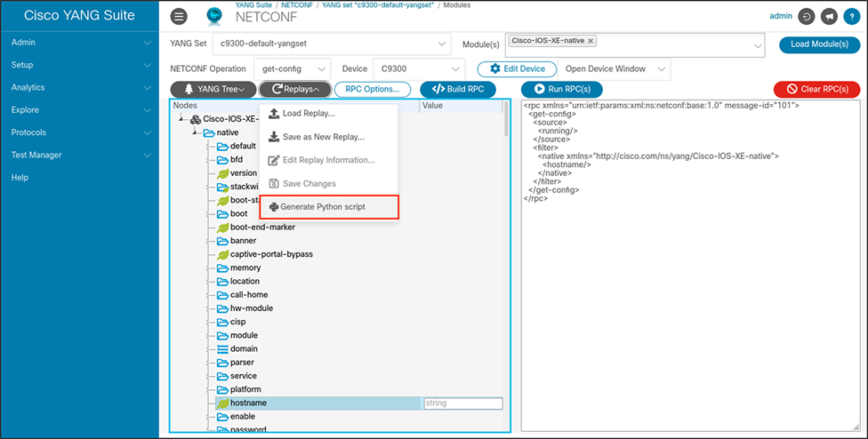Click the hostname leaf icon
This screenshot has width=868, height=439.
pos(222,403)
